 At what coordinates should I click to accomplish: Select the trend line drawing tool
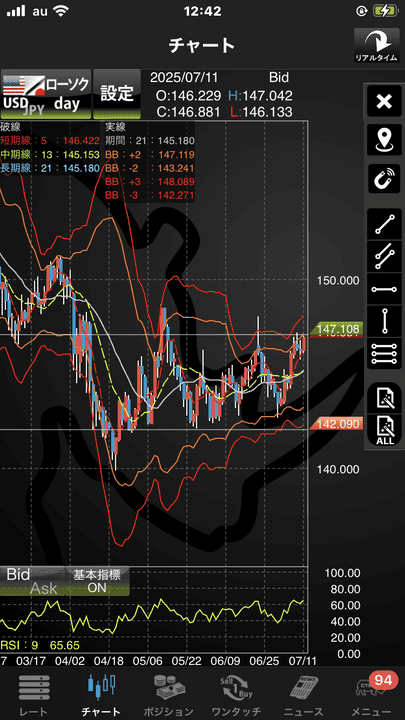coord(384,224)
